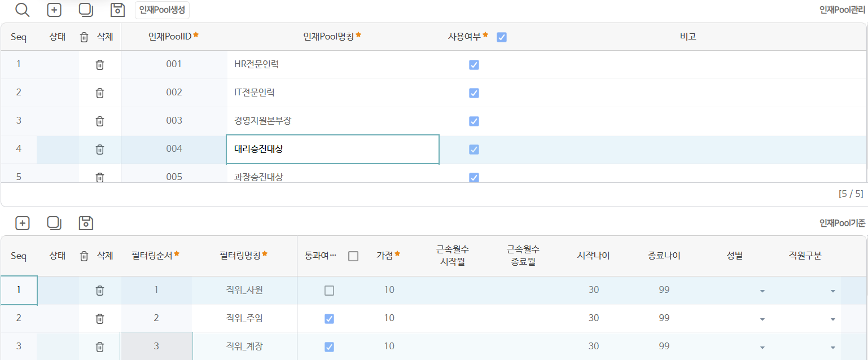Delete the 직위_사원 filtering row

click(x=100, y=291)
